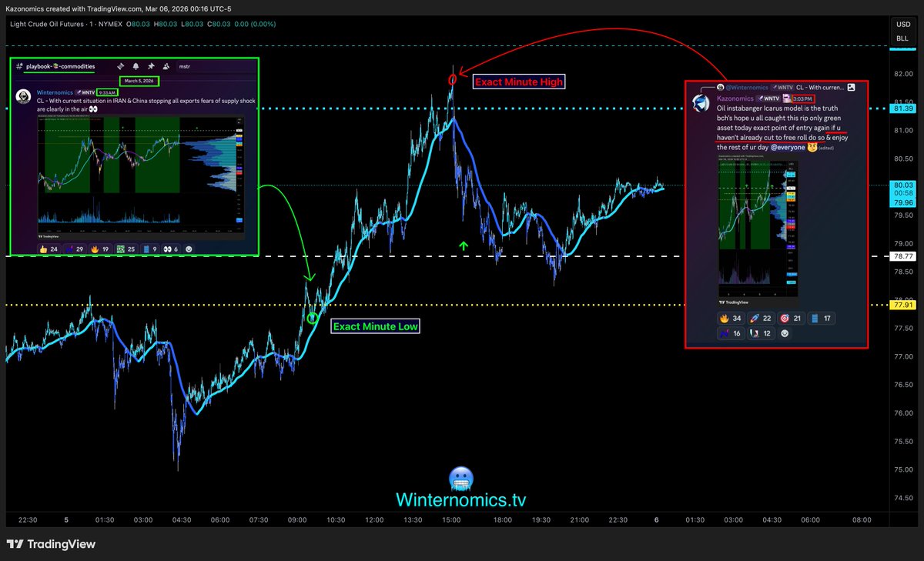Open the notification settings bell in channel header
Viewport: 924px width, 561px height.
[x=136, y=66]
